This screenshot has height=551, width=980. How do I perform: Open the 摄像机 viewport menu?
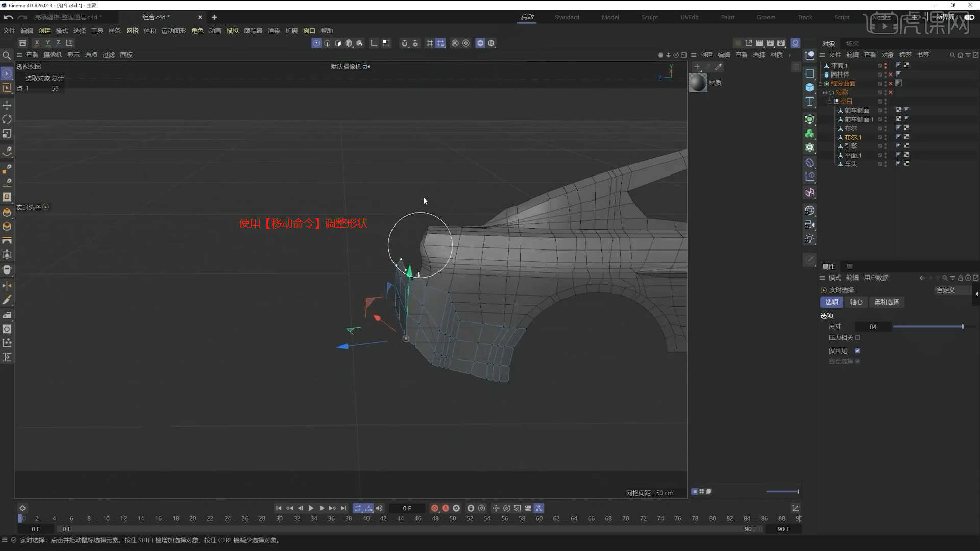click(x=53, y=55)
